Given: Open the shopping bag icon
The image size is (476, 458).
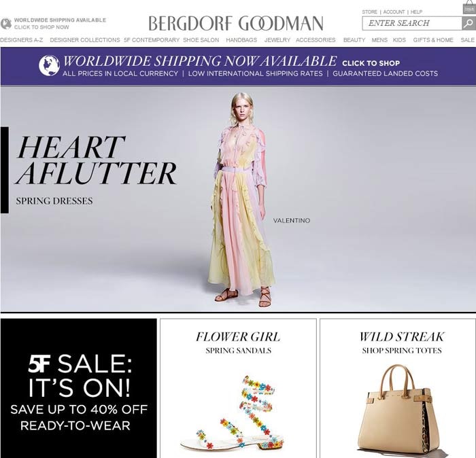Looking at the screenshot, I should click(x=469, y=7).
